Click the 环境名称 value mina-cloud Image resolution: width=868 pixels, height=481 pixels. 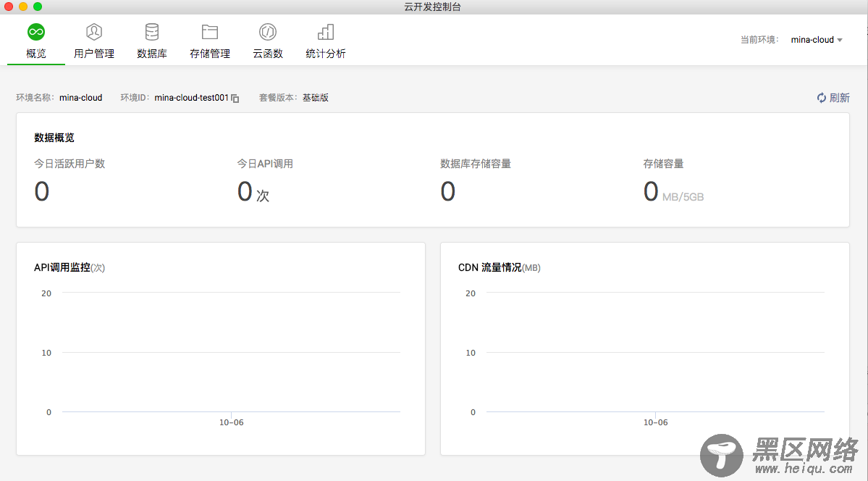81,98
